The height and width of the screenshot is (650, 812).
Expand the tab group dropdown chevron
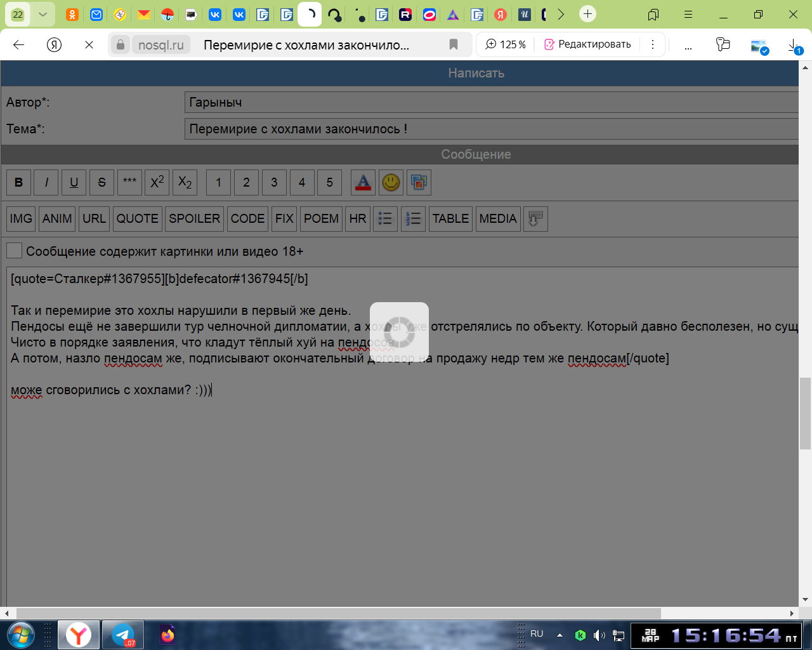[x=43, y=14]
